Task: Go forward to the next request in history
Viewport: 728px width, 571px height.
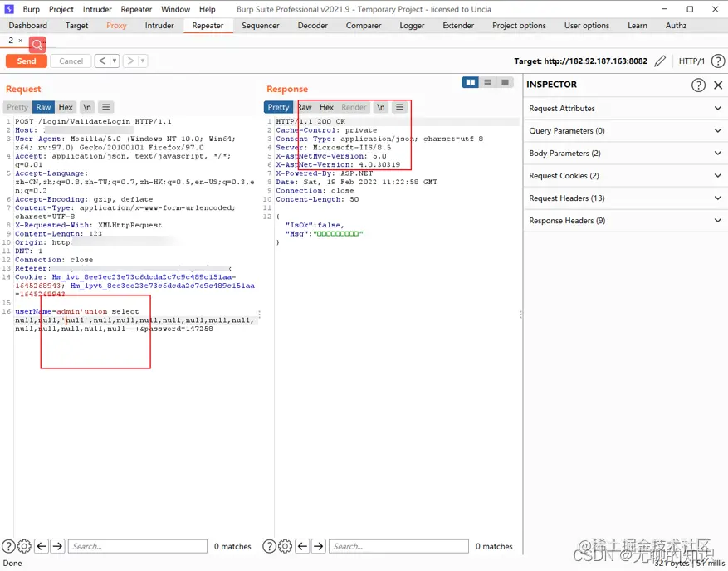Action: (x=130, y=61)
